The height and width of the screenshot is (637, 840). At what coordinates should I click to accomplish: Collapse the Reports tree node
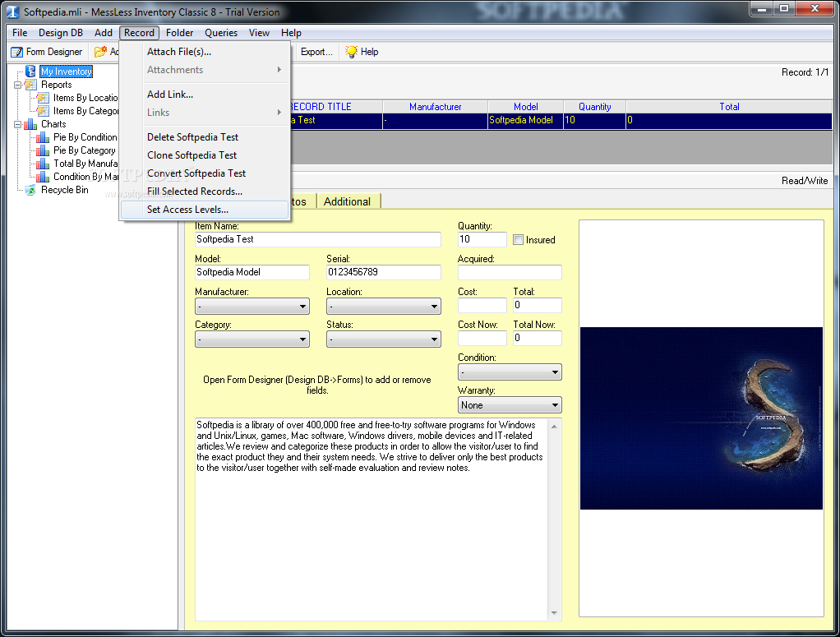[18, 85]
